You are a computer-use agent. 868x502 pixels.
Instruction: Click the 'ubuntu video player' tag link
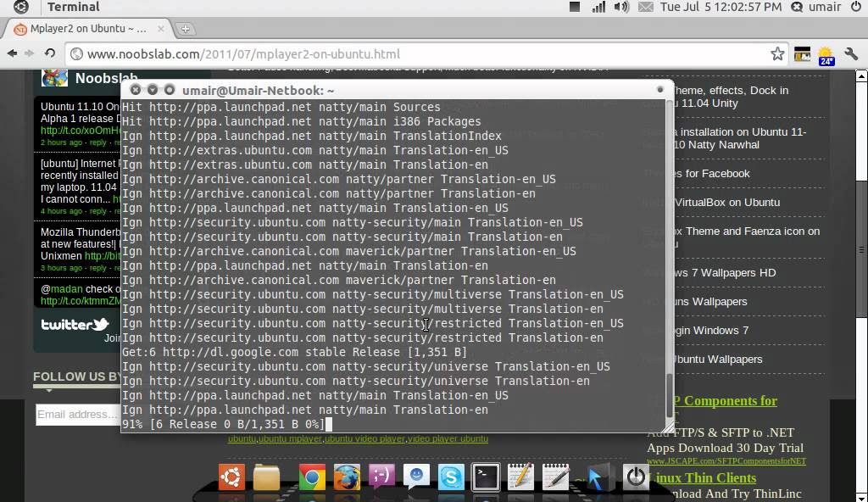coord(364,439)
